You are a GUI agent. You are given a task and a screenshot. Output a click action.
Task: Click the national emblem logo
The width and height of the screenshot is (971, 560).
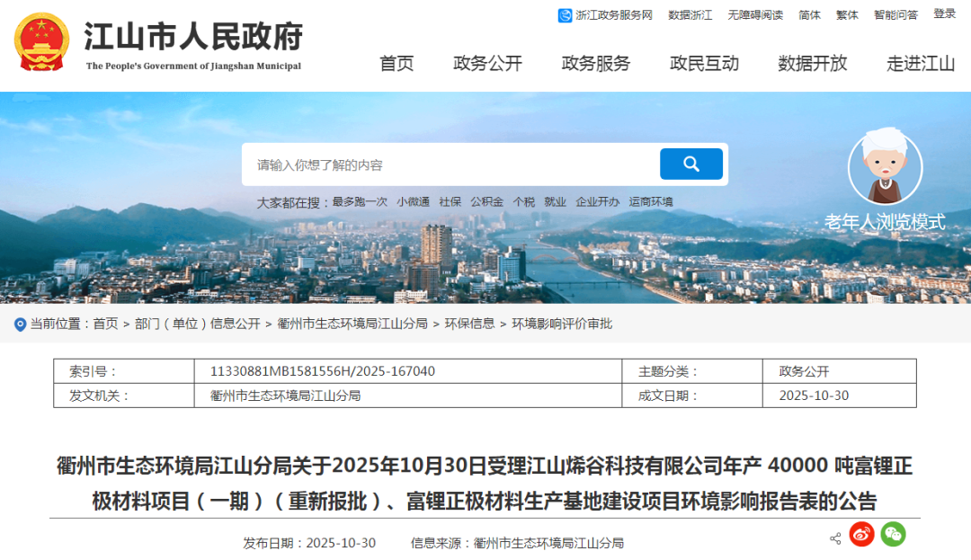click(40, 41)
